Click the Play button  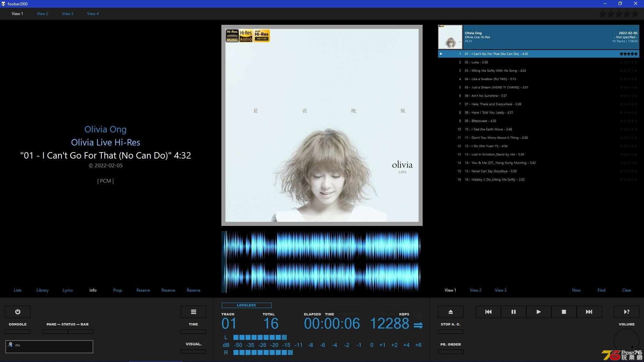[x=539, y=312]
